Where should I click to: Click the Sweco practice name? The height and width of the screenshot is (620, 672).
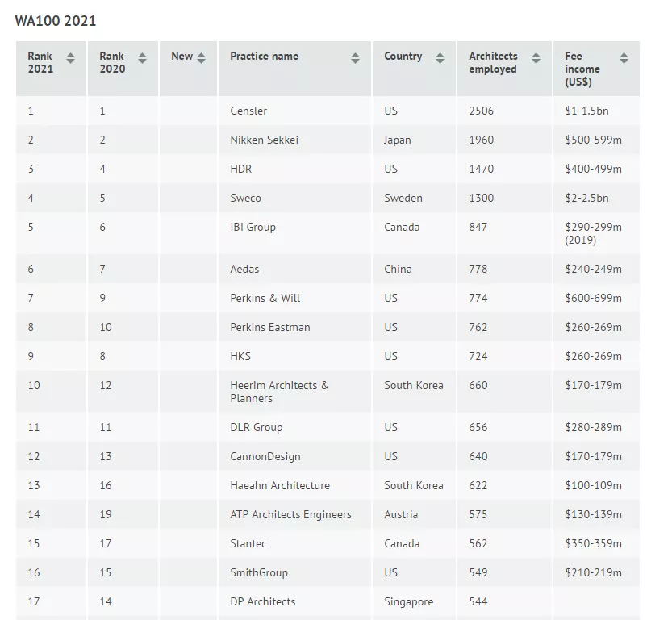point(245,198)
